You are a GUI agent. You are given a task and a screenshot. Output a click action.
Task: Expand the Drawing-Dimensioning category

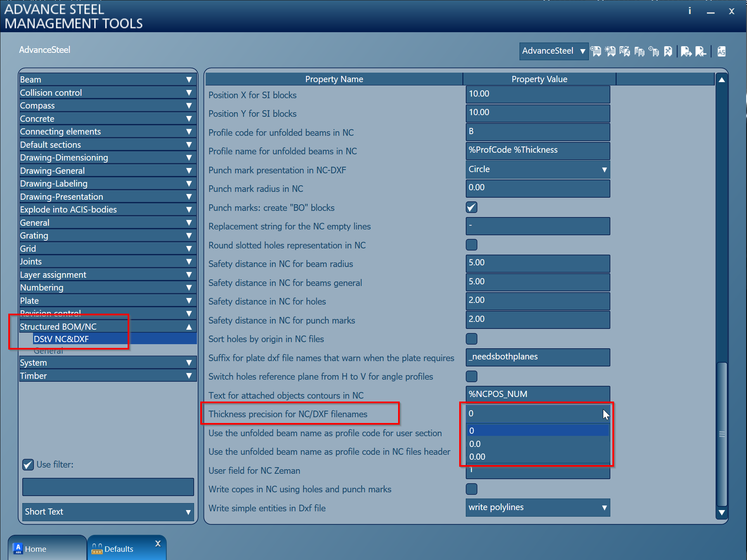[107, 157]
